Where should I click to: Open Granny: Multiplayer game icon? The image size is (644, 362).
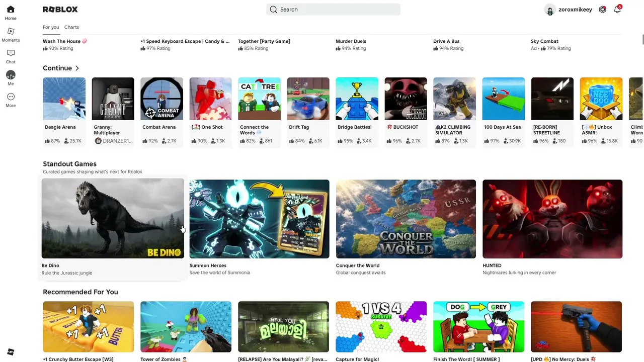click(113, 99)
